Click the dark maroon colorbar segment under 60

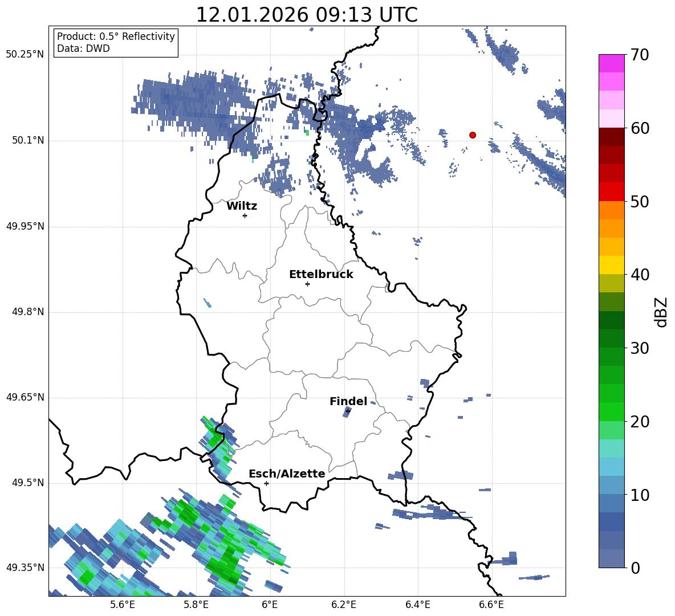(x=611, y=137)
